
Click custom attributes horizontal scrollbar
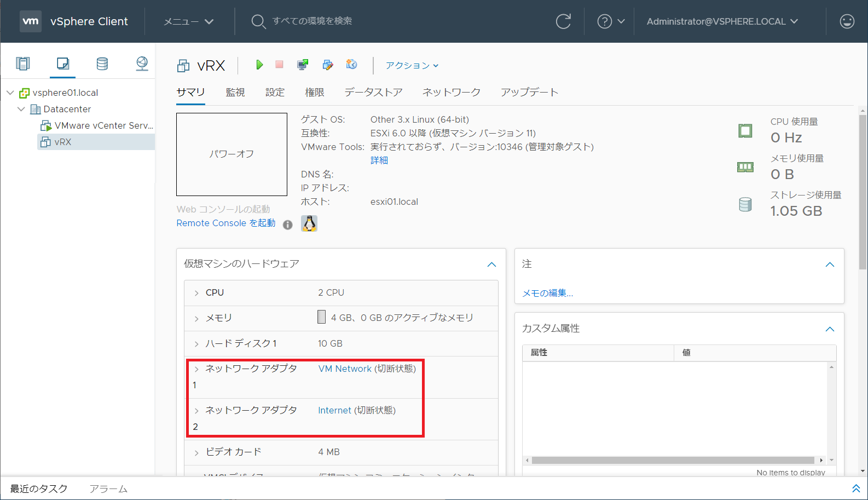pyautogui.click(x=673, y=460)
